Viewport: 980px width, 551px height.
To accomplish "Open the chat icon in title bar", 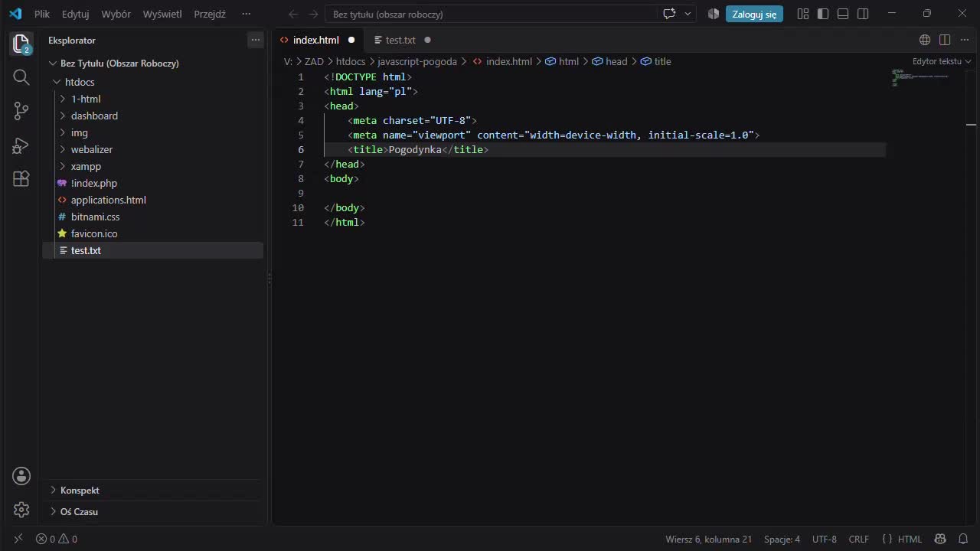I will [x=670, y=14].
